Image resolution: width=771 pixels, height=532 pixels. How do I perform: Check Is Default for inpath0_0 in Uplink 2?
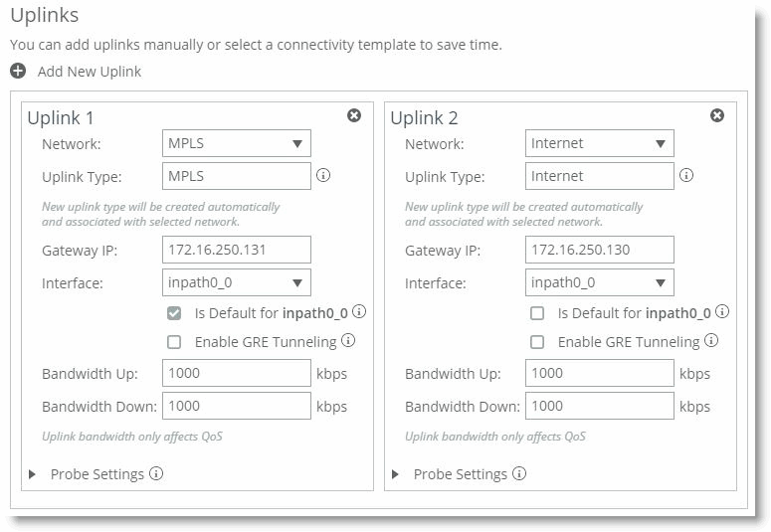pyautogui.click(x=537, y=313)
